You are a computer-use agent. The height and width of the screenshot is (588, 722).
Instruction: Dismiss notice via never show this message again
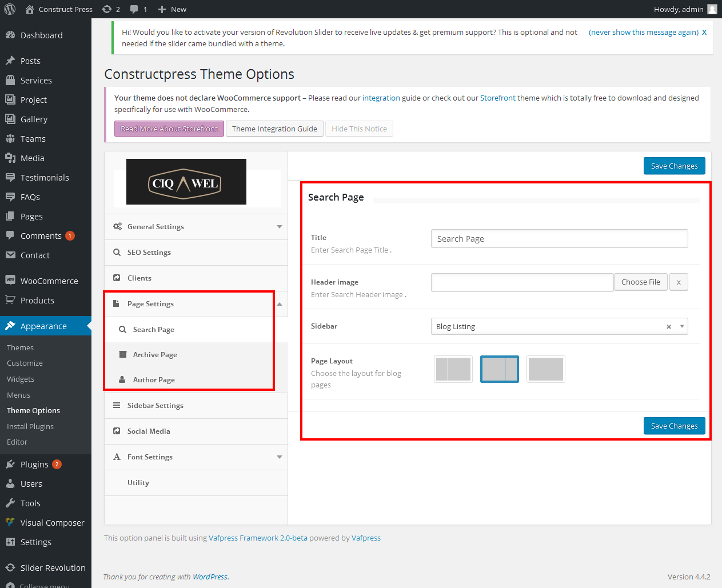click(643, 33)
